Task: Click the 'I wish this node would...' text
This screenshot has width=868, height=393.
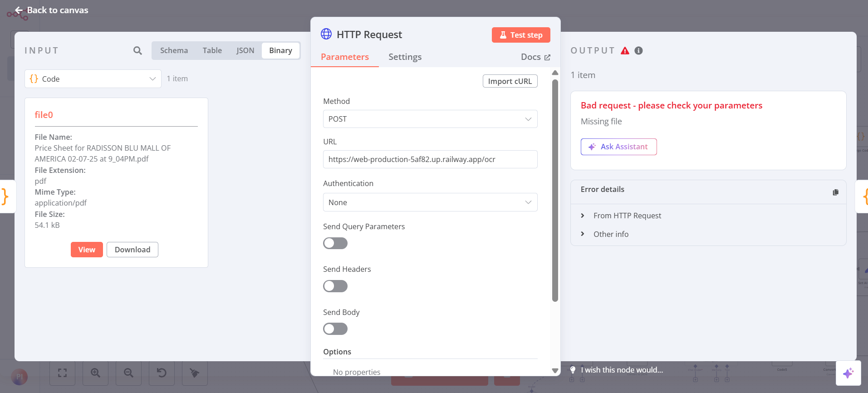Action: point(622,370)
